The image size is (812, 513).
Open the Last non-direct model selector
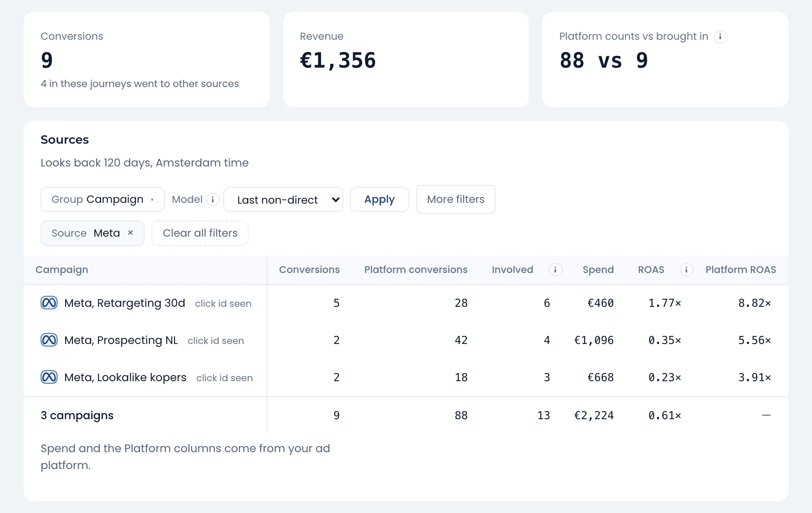pos(283,199)
